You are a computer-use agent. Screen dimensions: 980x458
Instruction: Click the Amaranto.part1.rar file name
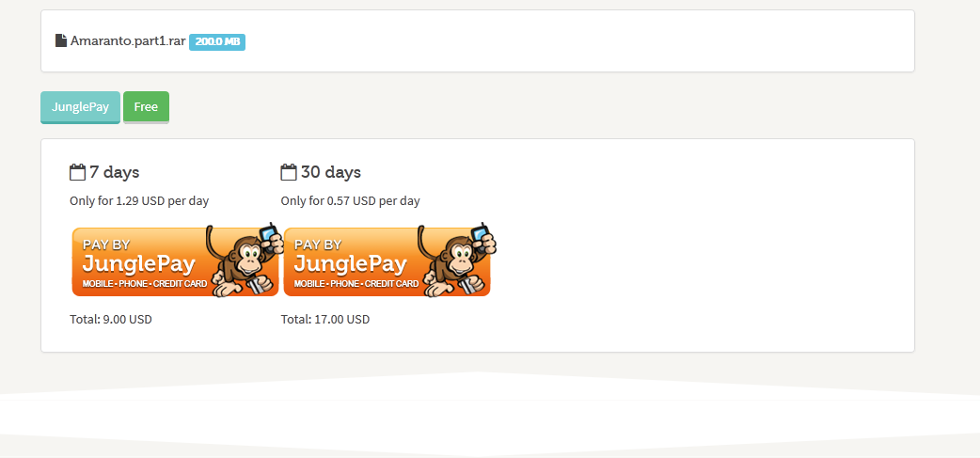[128, 42]
